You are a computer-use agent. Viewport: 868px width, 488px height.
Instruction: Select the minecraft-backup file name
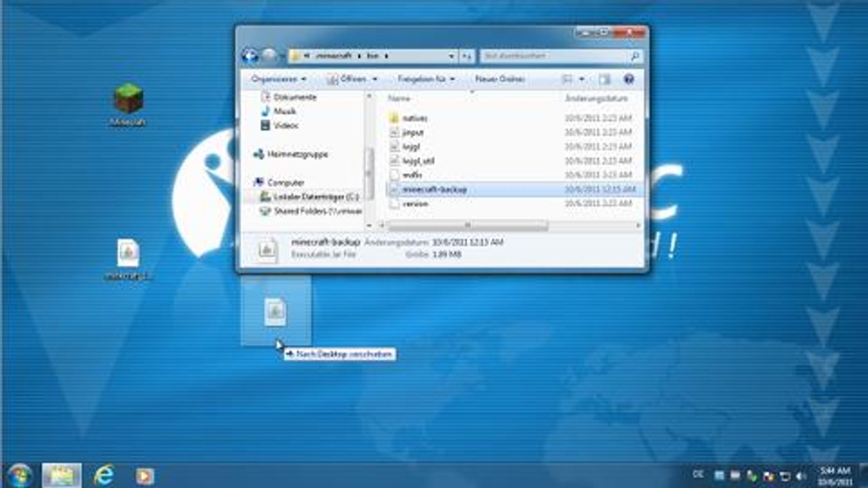coord(435,190)
